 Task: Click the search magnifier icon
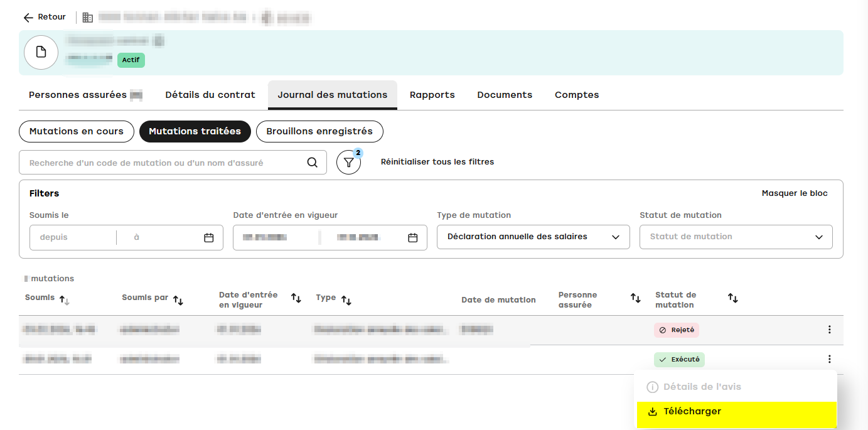tap(312, 163)
